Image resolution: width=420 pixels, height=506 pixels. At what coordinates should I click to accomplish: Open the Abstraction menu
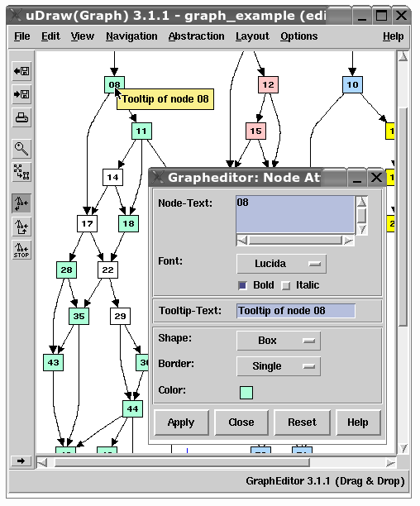point(196,36)
